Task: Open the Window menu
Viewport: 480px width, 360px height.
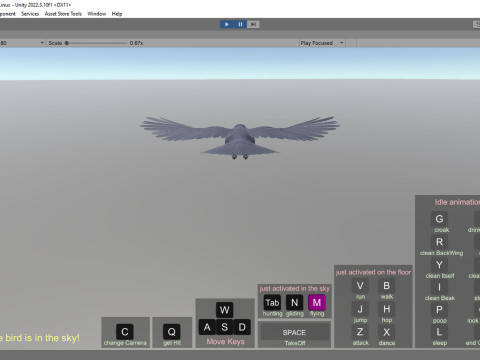Action: [x=97, y=14]
